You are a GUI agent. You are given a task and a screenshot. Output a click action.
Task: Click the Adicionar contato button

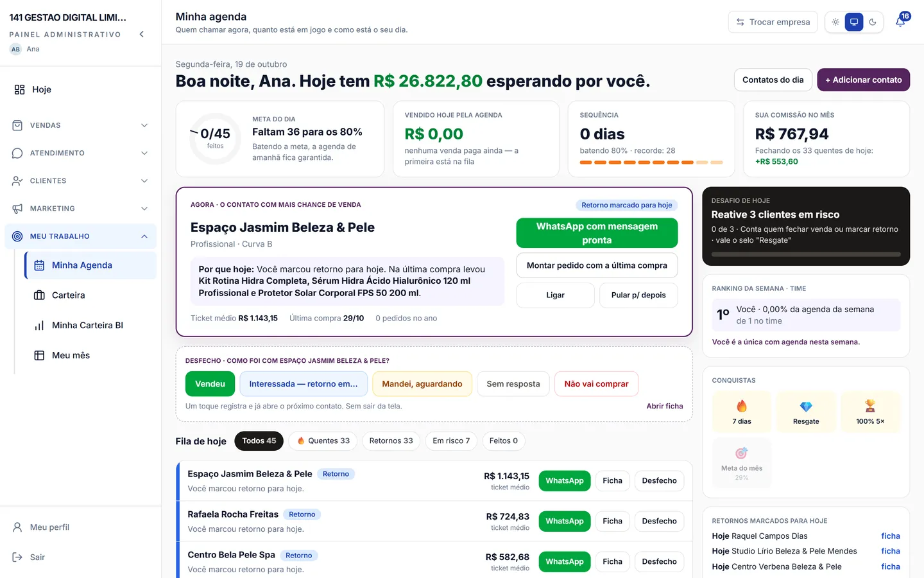point(863,80)
